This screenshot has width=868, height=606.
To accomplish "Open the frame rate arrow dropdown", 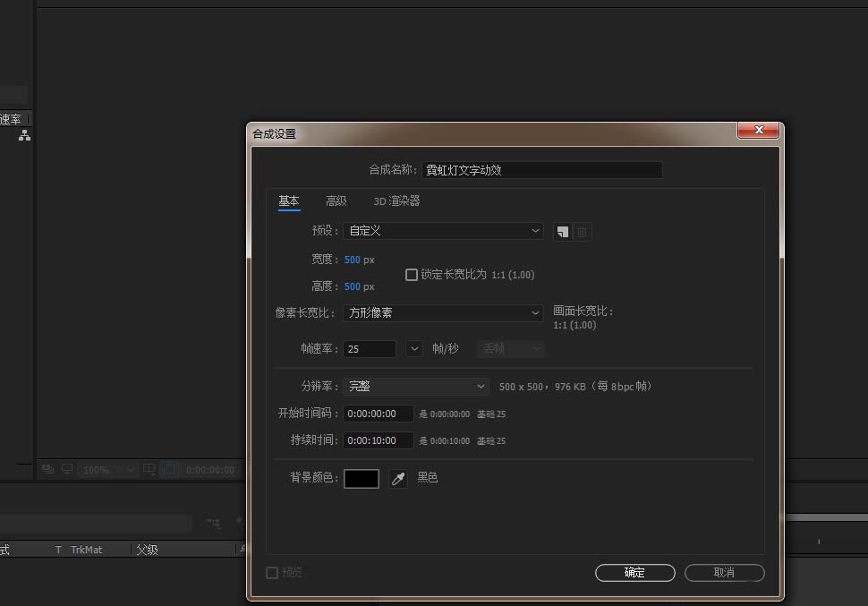I will pos(414,349).
